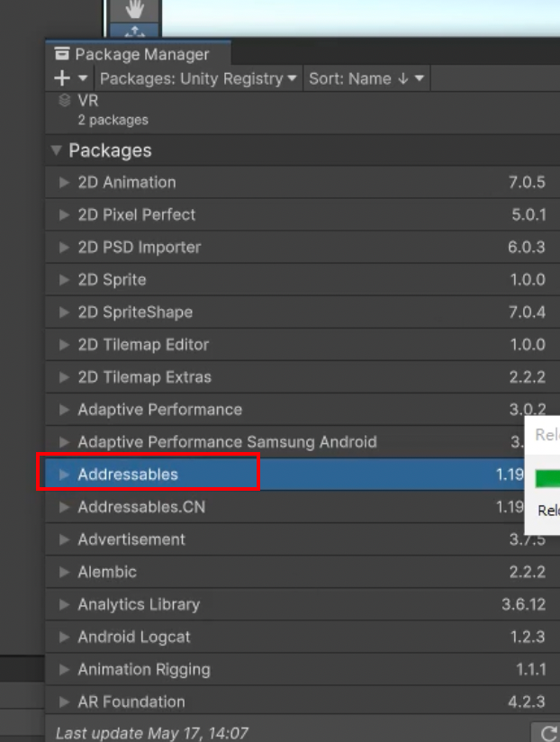The width and height of the screenshot is (560, 742).
Task: Select the 2D Sprite package
Action: [x=303, y=280]
